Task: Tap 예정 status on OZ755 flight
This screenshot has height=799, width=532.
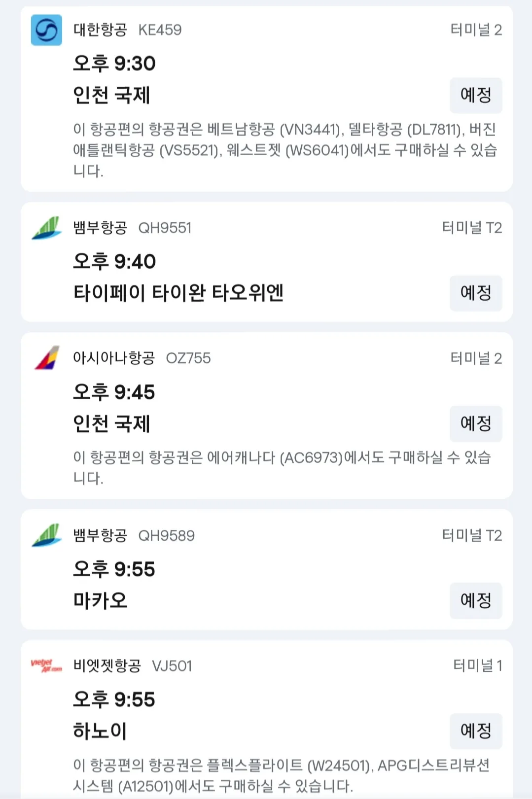Action: pyautogui.click(x=476, y=423)
